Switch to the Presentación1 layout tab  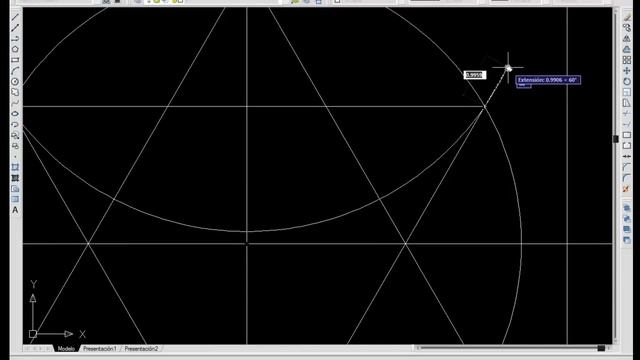(x=100, y=349)
